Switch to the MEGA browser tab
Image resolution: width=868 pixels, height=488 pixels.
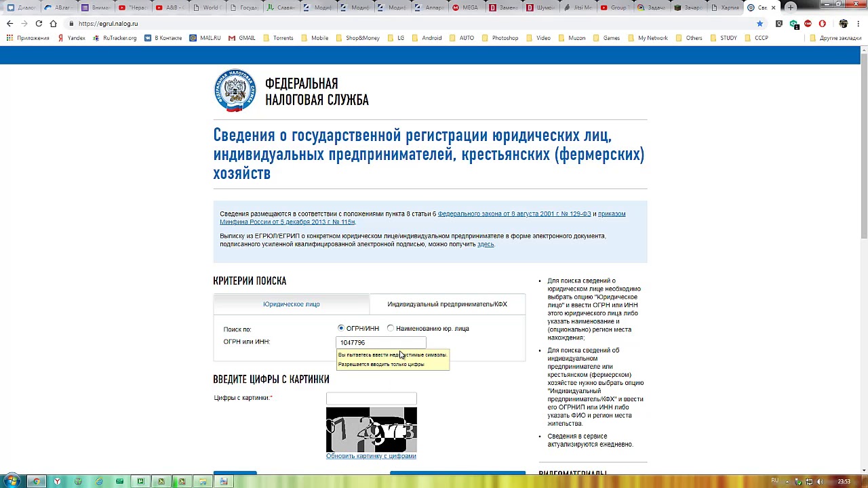point(465,7)
